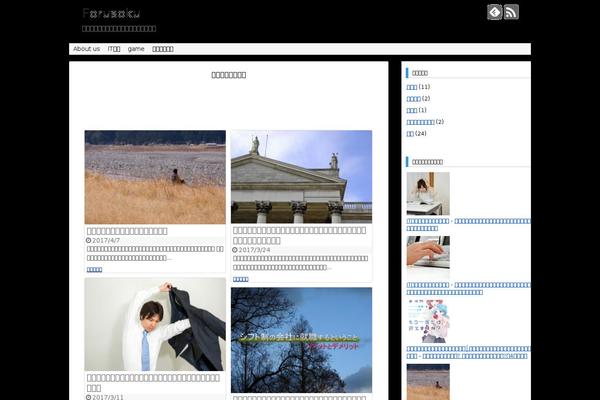The width and height of the screenshot is (600, 400).
Task: Open the last menu item after game
Action: click(x=163, y=49)
